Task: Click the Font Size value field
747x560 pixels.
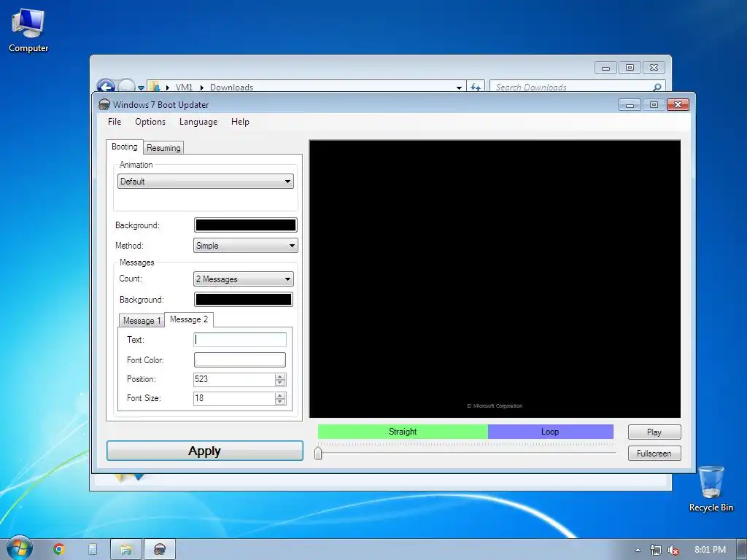Action: tap(234, 398)
